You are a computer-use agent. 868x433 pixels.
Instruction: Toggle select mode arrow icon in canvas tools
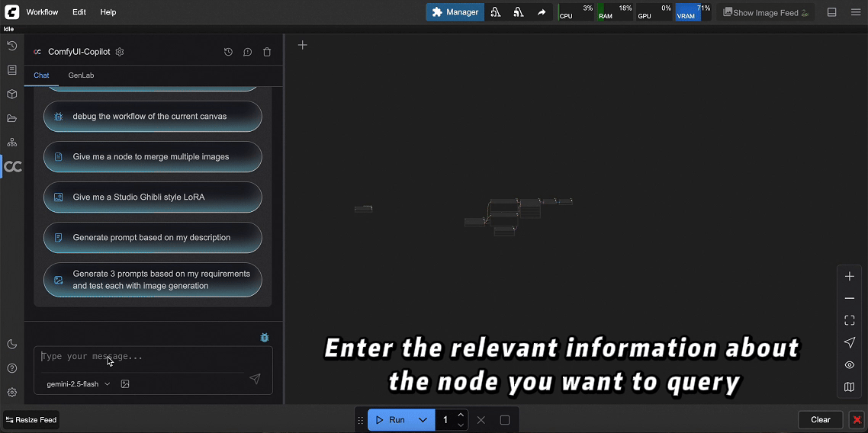[x=849, y=343]
